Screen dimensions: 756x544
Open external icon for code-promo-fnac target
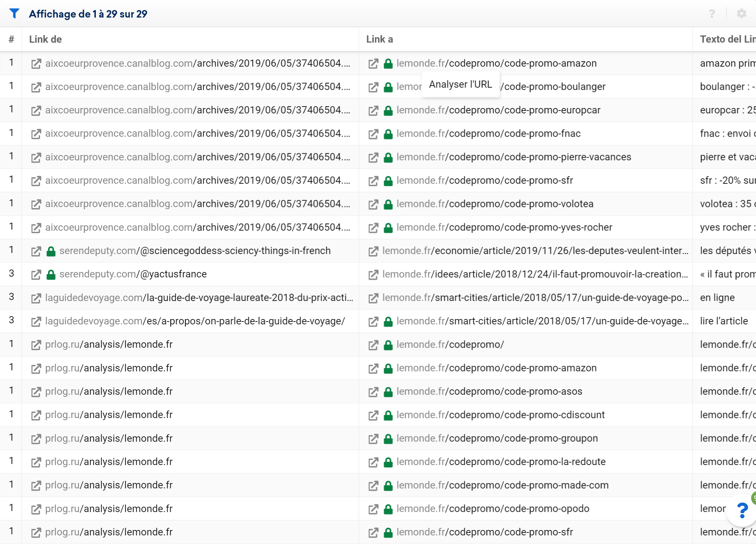[373, 134]
